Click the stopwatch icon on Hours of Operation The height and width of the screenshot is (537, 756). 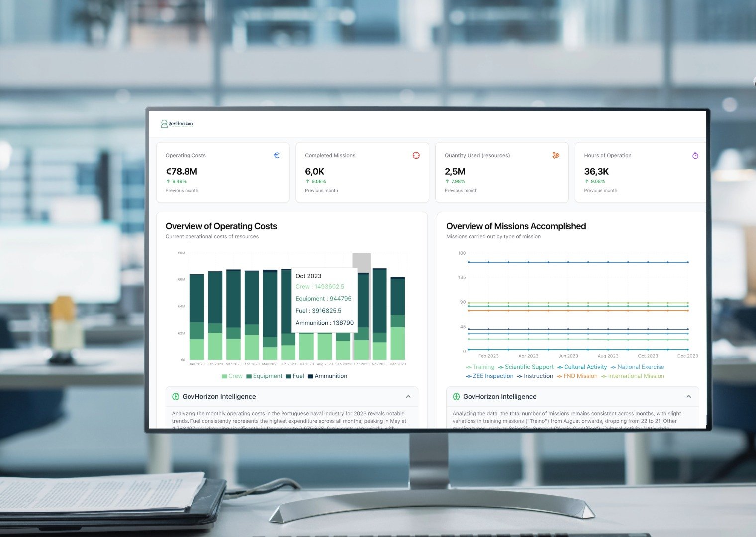click(695, 156)
